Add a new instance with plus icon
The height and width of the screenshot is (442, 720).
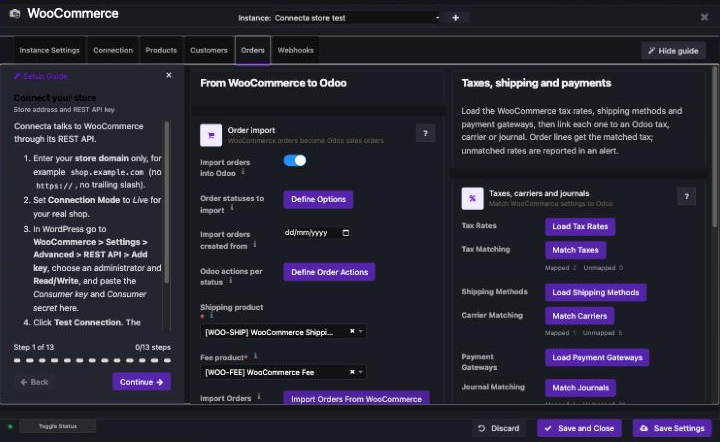[456, 18]
